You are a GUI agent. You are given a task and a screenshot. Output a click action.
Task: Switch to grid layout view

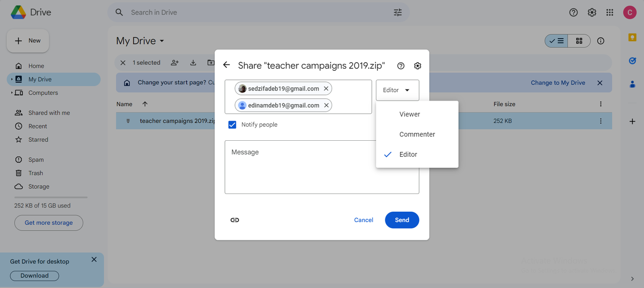click(x=579, y=41)
